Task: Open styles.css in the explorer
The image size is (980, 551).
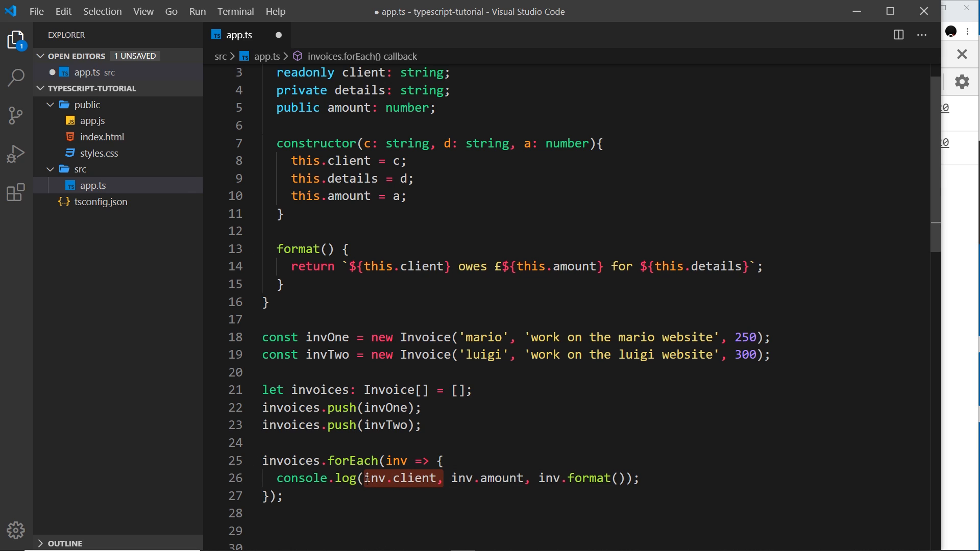Action: 99,154
